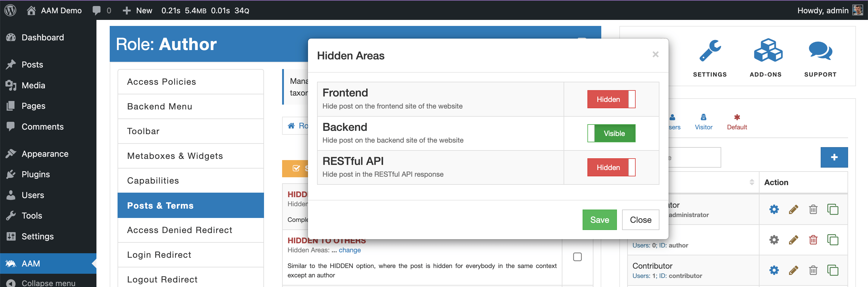Click the "Users: 1; ID: contributor" text
Image resolution: width=868 pixels, height=287 pixels.
[667, 276]
